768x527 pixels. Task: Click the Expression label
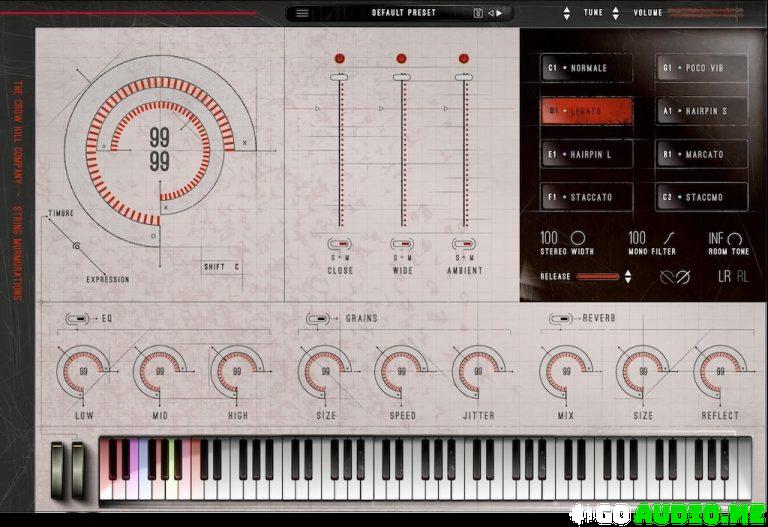click(108, 280)
